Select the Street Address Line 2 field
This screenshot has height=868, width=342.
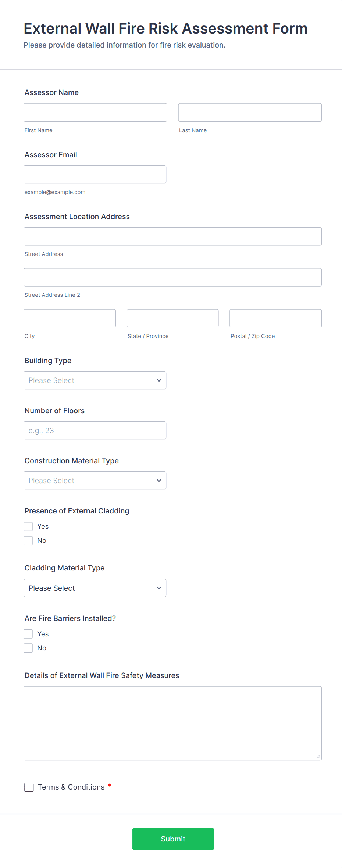(x=172, y=277)
